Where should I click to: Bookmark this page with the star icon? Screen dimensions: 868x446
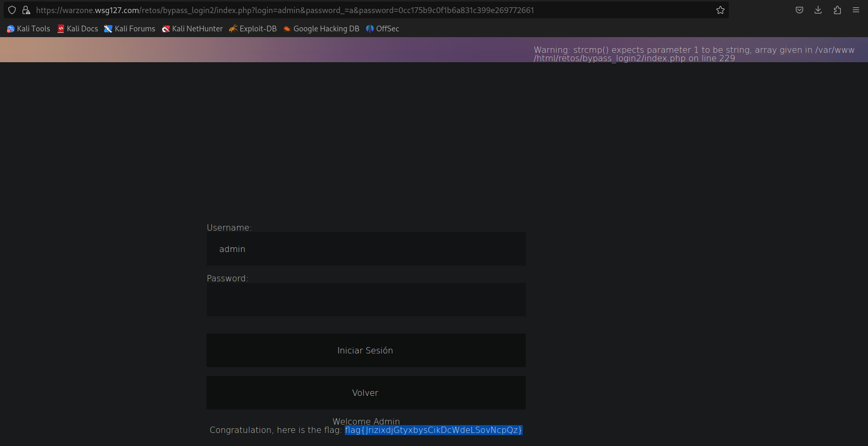720,10
